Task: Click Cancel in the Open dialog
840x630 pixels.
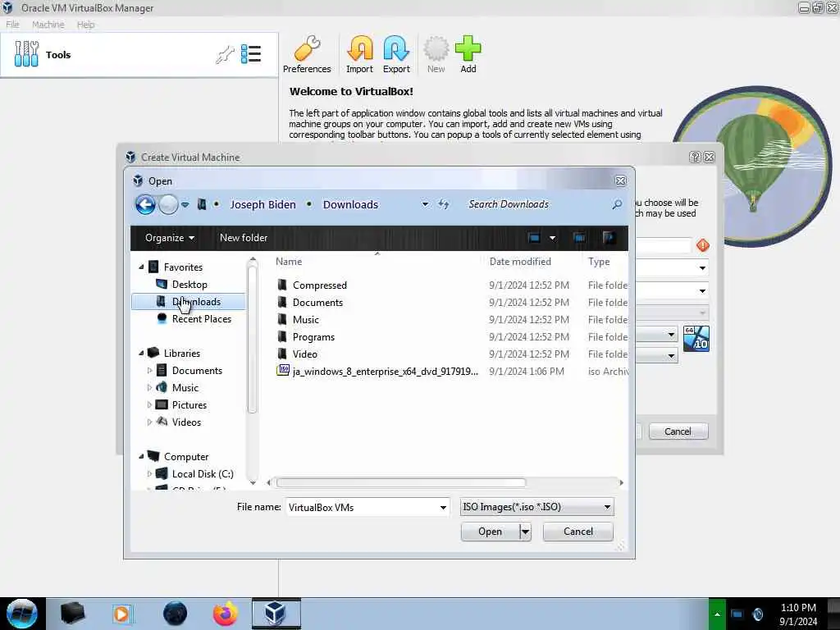Action: pos(578,532)
